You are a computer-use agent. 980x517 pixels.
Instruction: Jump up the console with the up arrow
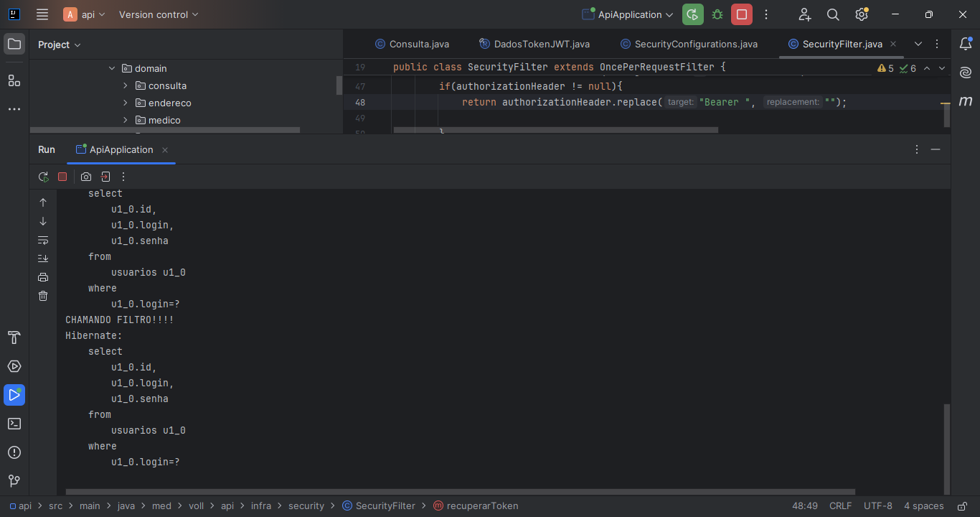(43, 202)
